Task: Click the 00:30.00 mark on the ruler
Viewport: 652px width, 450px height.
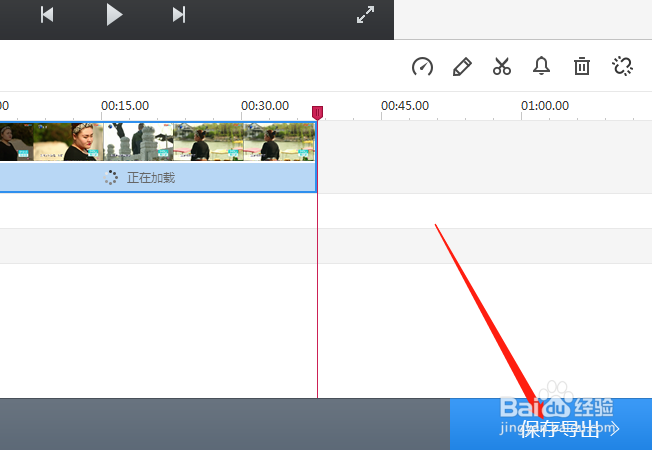Action: point(265,106)
